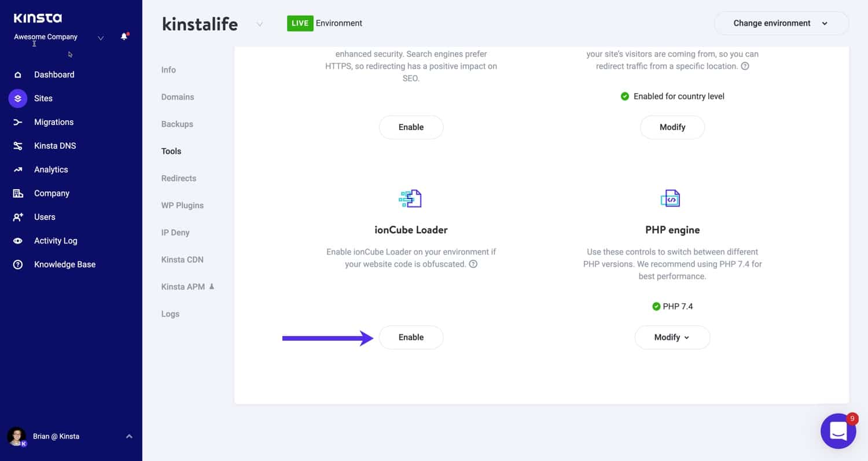
Task: Open the PHP engine Modify dropdown
Action: tap(672, 337)
